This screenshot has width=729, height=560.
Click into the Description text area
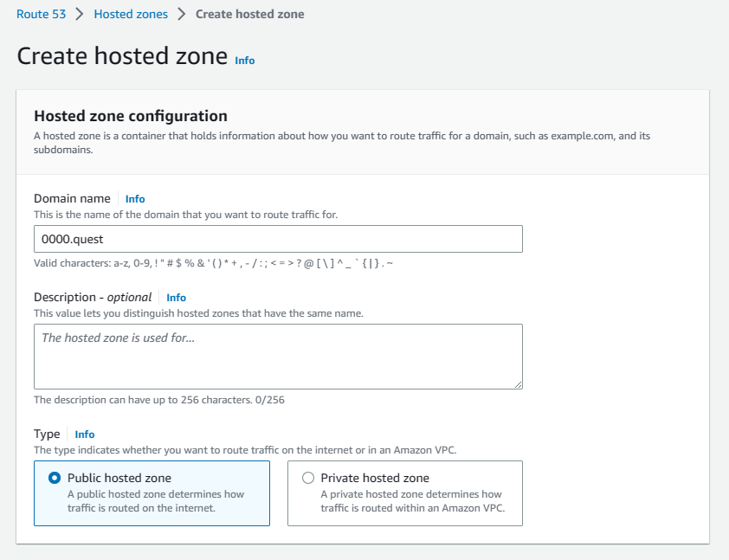coord(277,356)
